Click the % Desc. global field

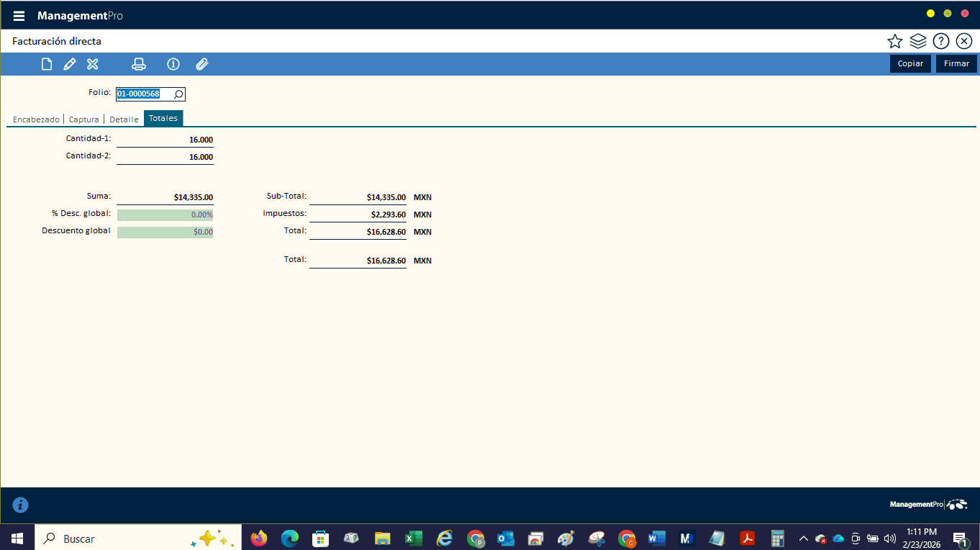(165, 215)
